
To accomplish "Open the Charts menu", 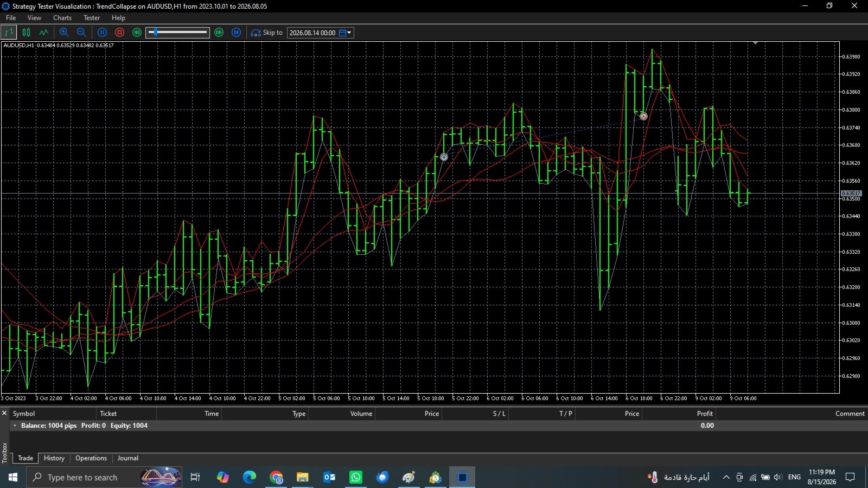I will [62, 18].
